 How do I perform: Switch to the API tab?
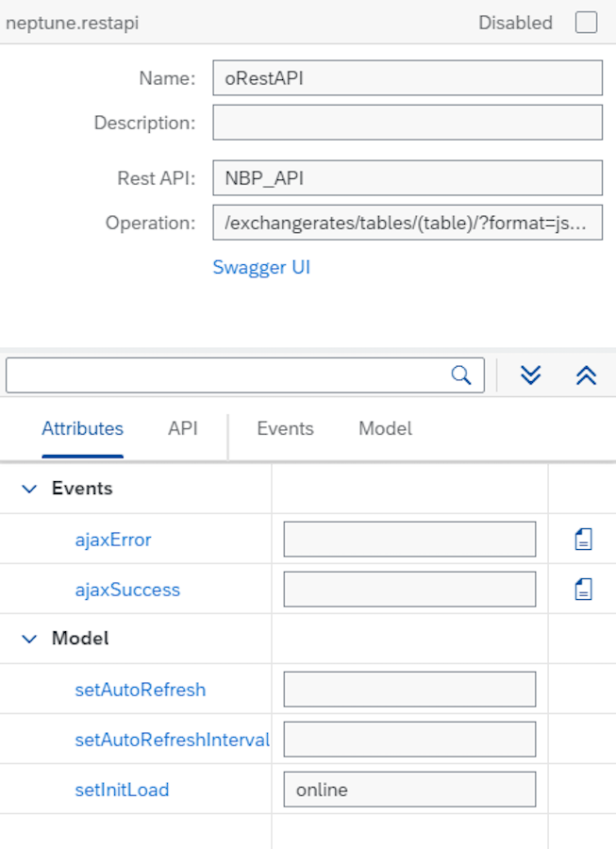click(183, 428)
